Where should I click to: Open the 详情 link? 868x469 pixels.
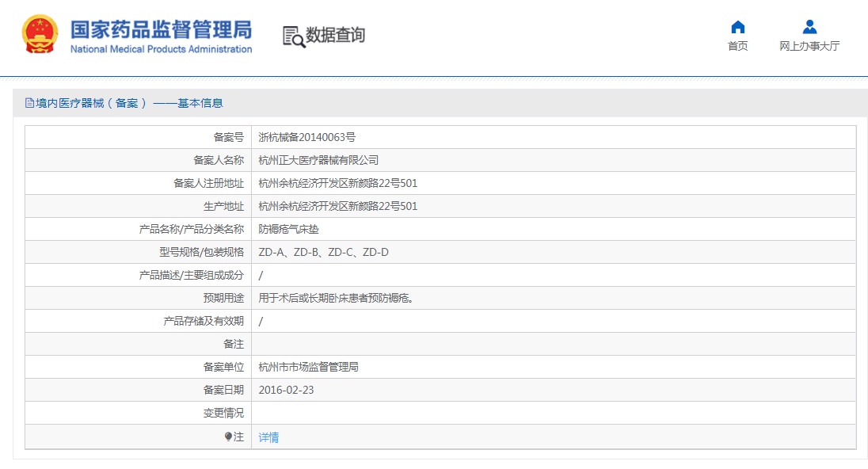pyautogui.click(x=268, y=437)
